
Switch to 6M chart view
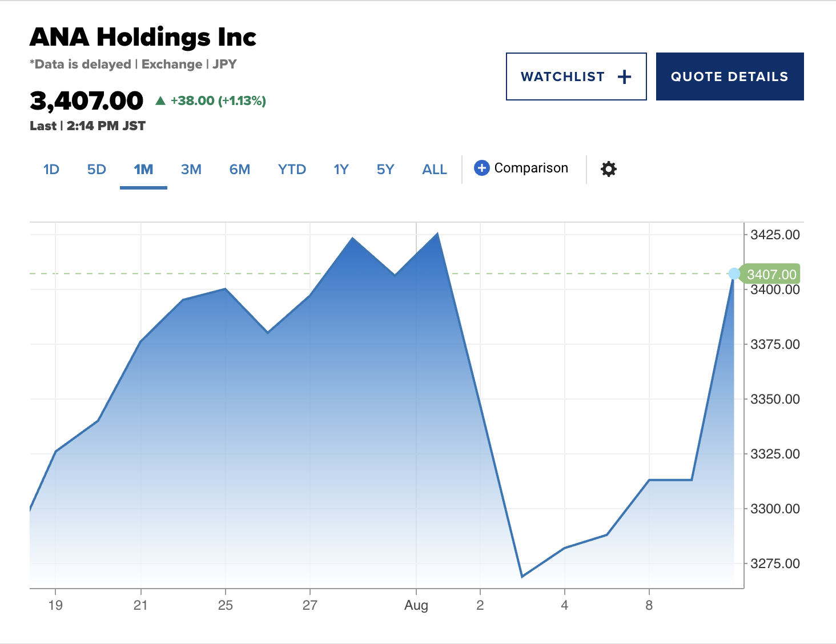pyautogui.click(x=240, y=170)
